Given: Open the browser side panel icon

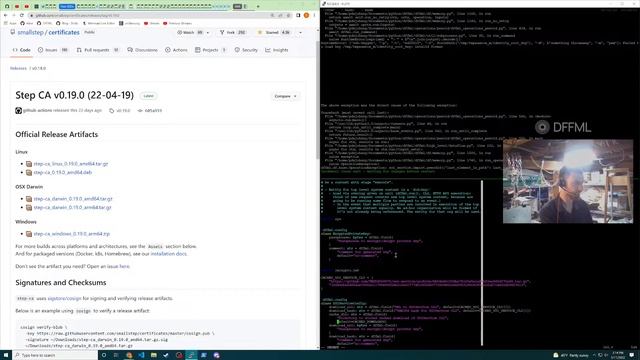Looking at the screenshot, I should [298, 15].
